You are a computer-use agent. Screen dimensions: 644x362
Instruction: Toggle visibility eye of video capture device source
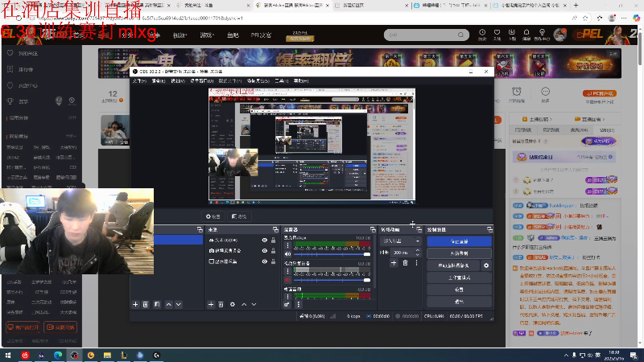pyautogui.click(x=265, y=250)
